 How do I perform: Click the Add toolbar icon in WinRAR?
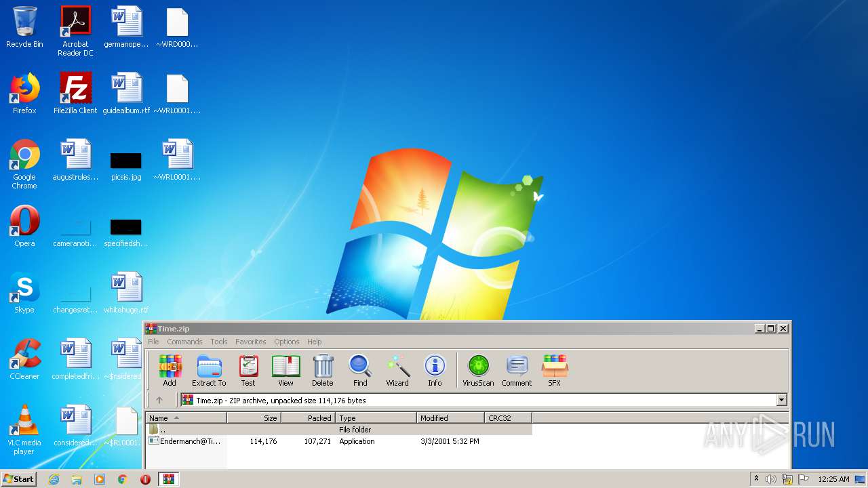tap(170, 371)
